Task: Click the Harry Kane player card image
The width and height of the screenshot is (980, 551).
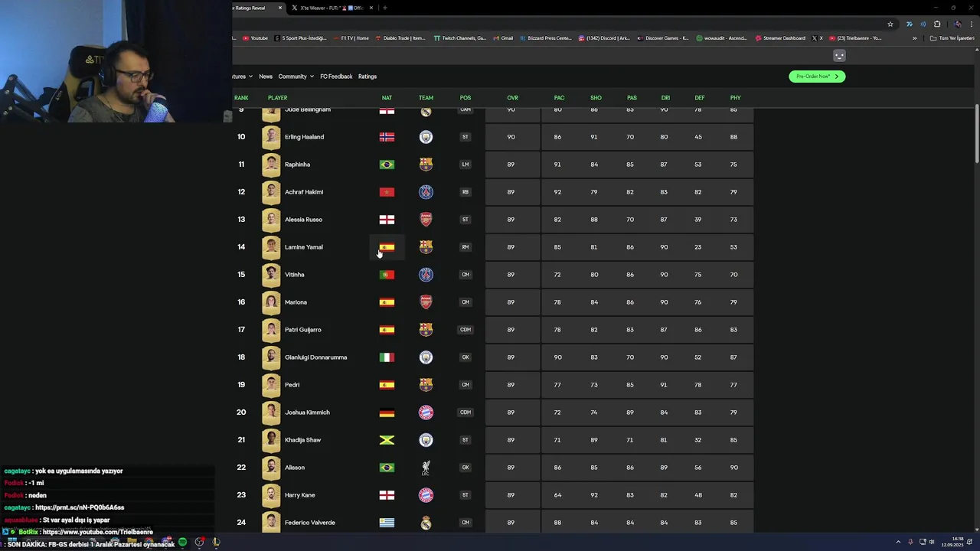Action: [x=271, y=495]
